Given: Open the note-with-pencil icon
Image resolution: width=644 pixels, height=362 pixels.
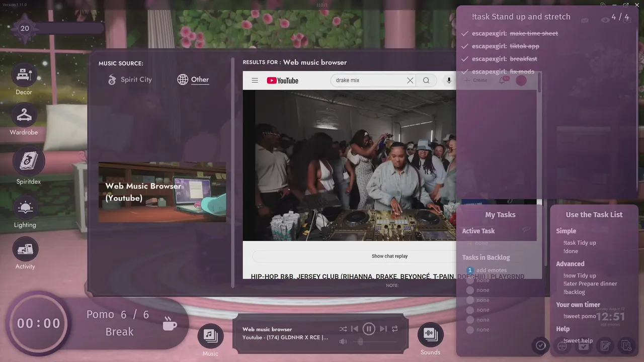Looking at the screenshot, I should [605, 346].
